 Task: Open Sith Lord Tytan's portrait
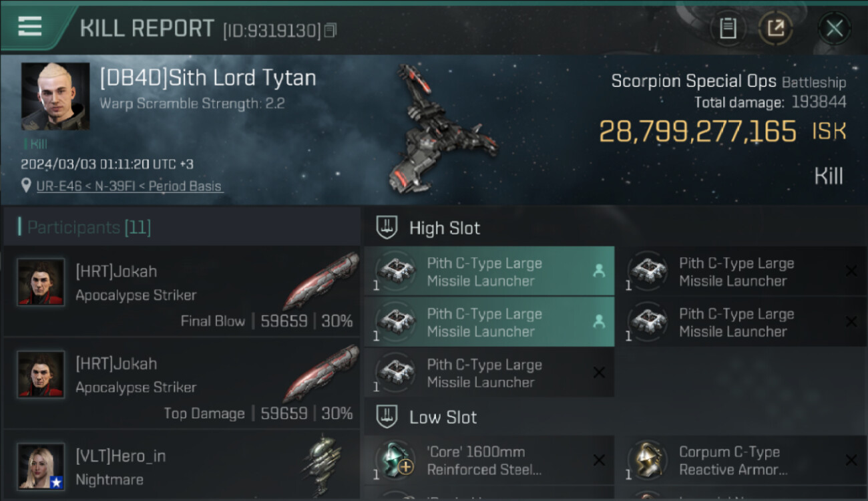click(x=55, y=97)
